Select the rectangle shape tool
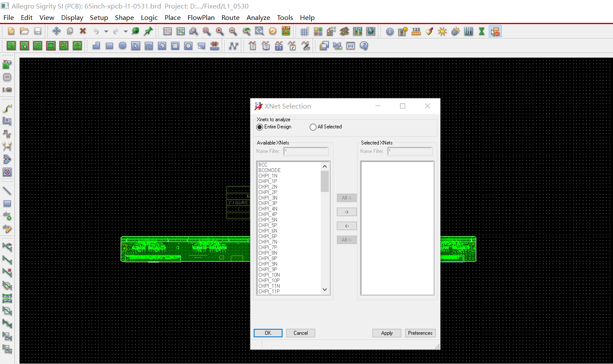613x364 pixels. [109, 46]
